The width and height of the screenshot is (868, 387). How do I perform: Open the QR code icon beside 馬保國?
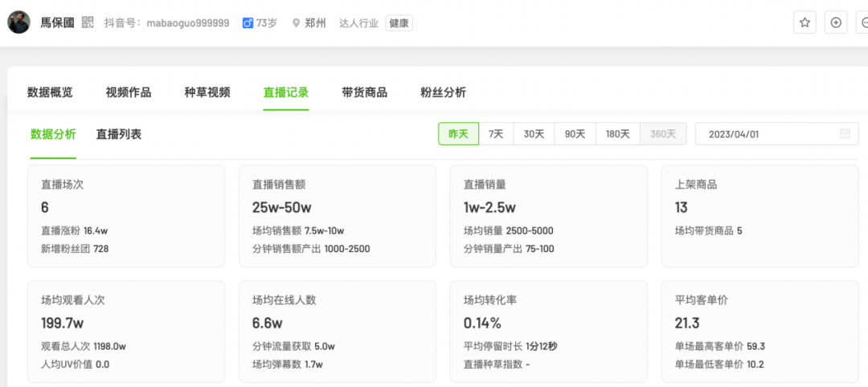point(88,22)
